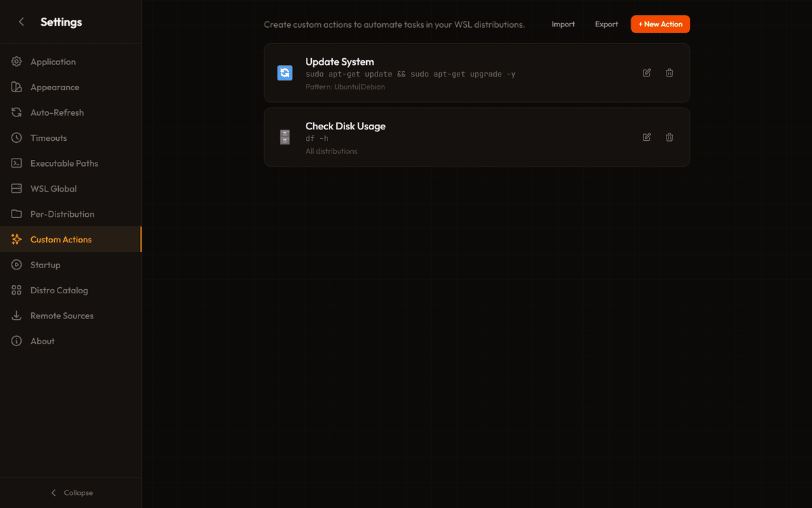Click the edit pencil icon for Update System
This screenshot has height=508, width=812.
[646, 72]
